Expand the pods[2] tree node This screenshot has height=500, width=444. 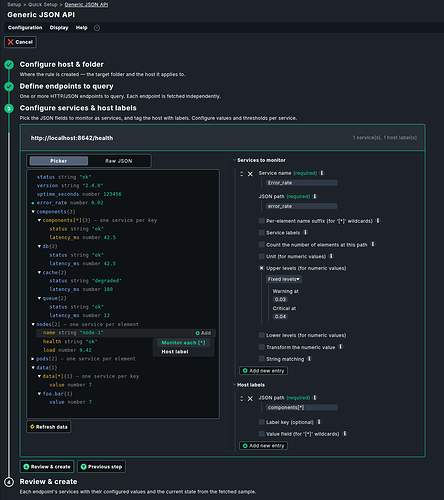[33, 359]
